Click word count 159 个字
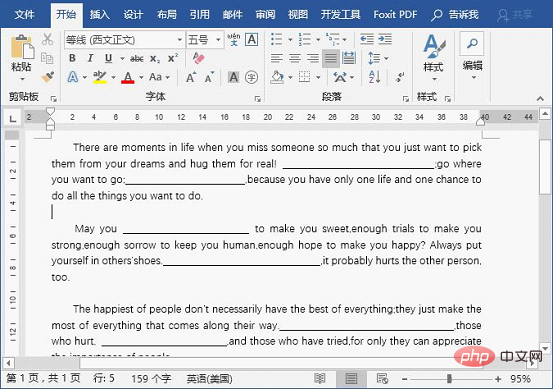 coord(151,379)
